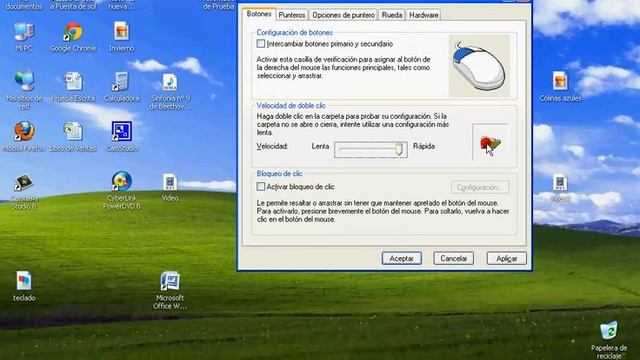Open the Camtasia Studio 6 shortcut
This screenshot has height=360, width=640.
point(24,182)
